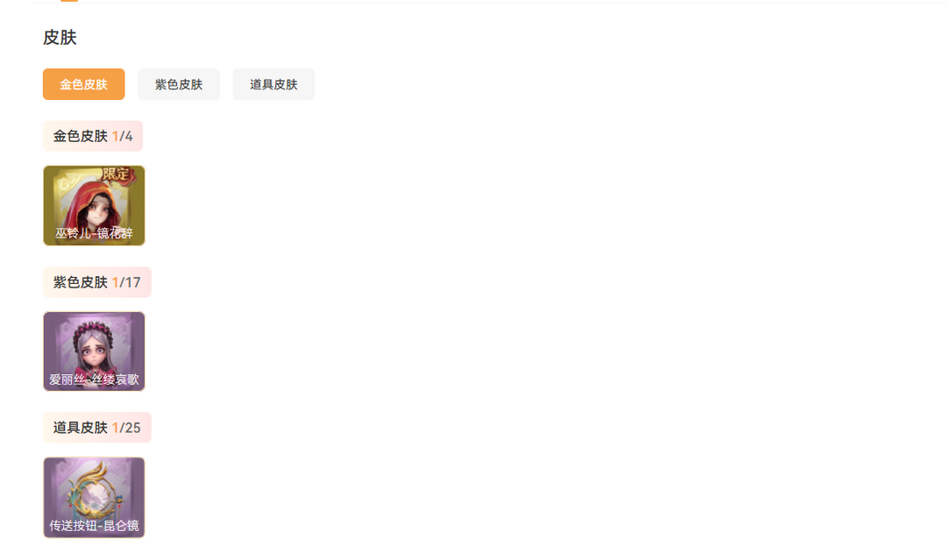Click the golden Kunlun mirror ring icon
Viewport: 947px width, 560px height.
(x=94, y=490)
